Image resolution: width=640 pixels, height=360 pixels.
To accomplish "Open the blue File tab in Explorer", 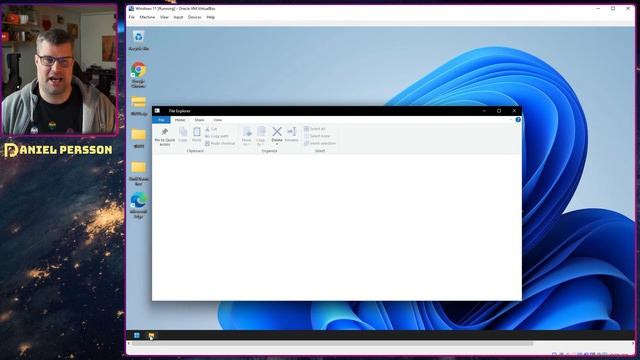I will coord(161,120).
